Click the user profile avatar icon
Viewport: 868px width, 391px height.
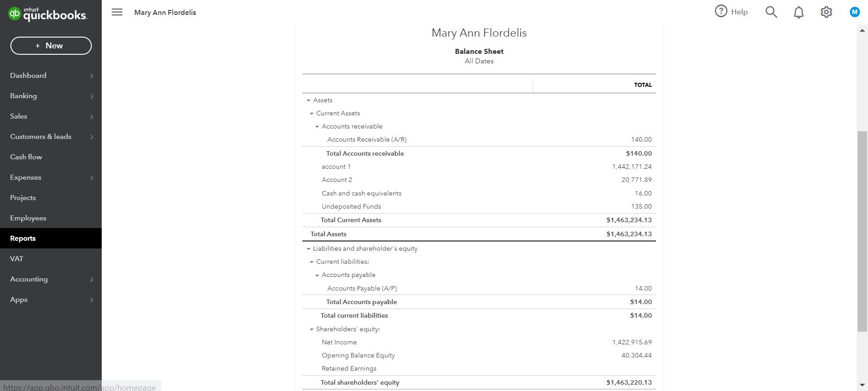tap(854, 12)
